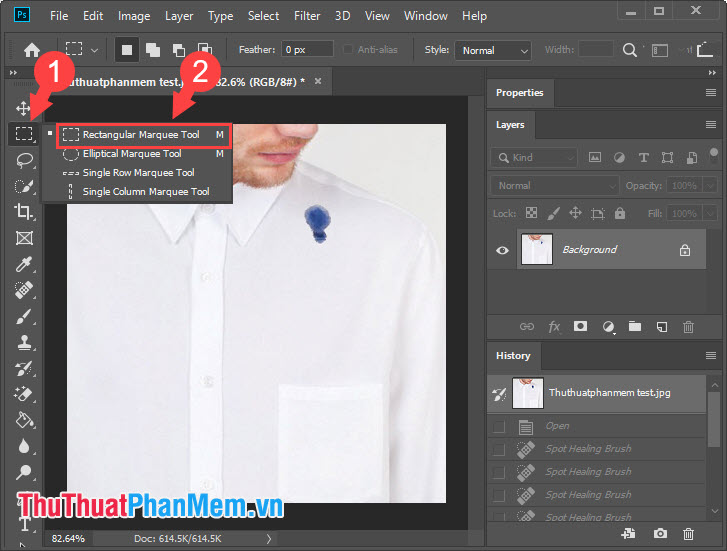Image resolution: width=727 pixels, height=551 pixels.
Task: Click the Feather input field
Action: point(307,49)
